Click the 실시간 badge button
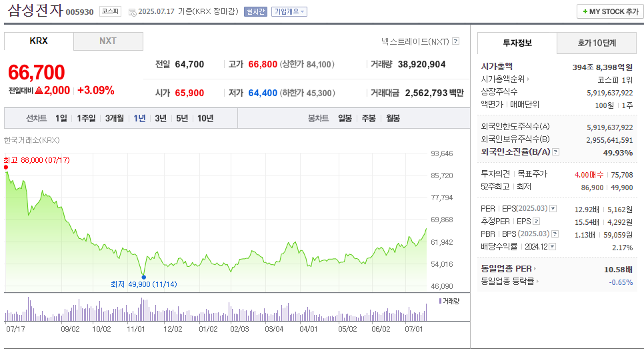Screen dimensions: 644x349 (255, 12)
